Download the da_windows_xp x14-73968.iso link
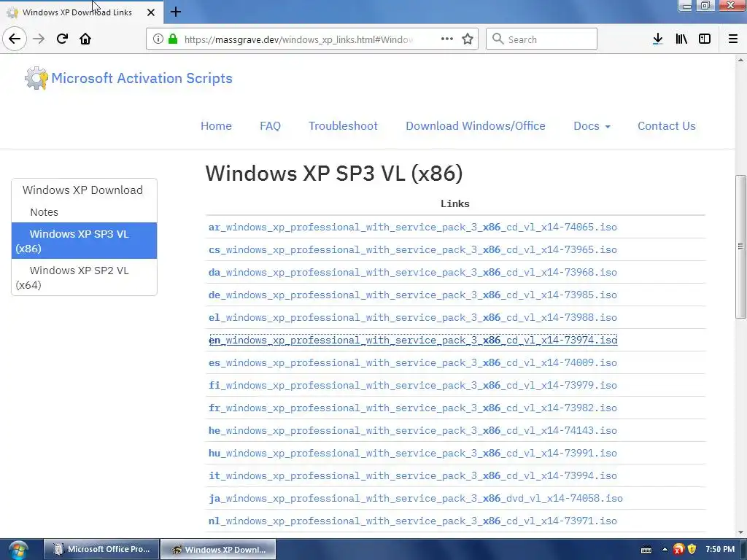The height and width of the screenshot is (560, 747). (x=413, y=273)
